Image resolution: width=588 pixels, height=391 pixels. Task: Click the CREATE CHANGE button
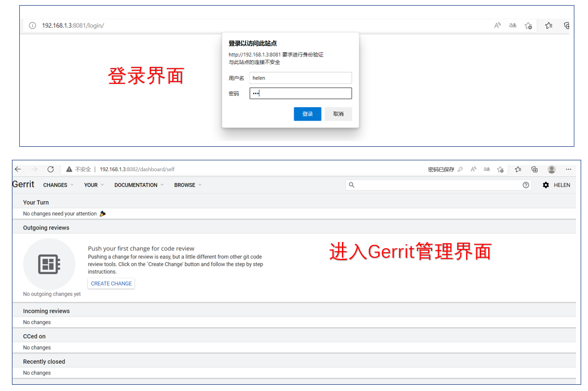click(x=111, y=283)
